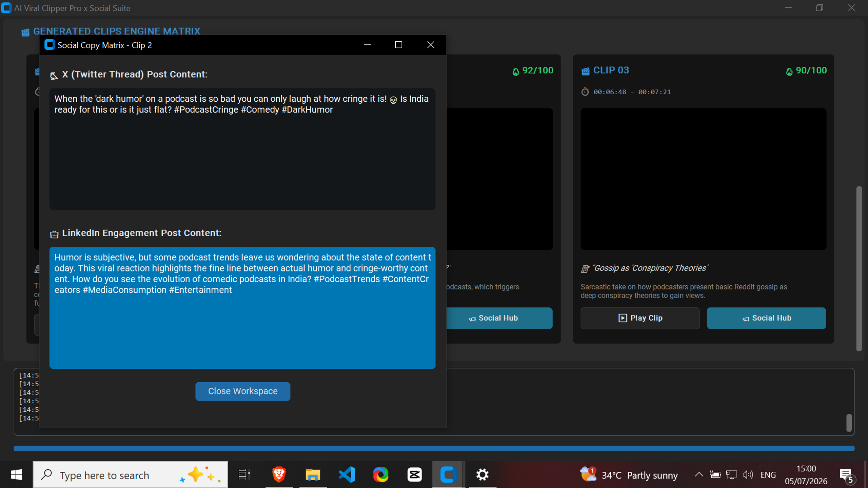Screen dimensions: 868x488
Task: Open Social Hub on the 92/100 clip card
Action: [x=499, y=318]
